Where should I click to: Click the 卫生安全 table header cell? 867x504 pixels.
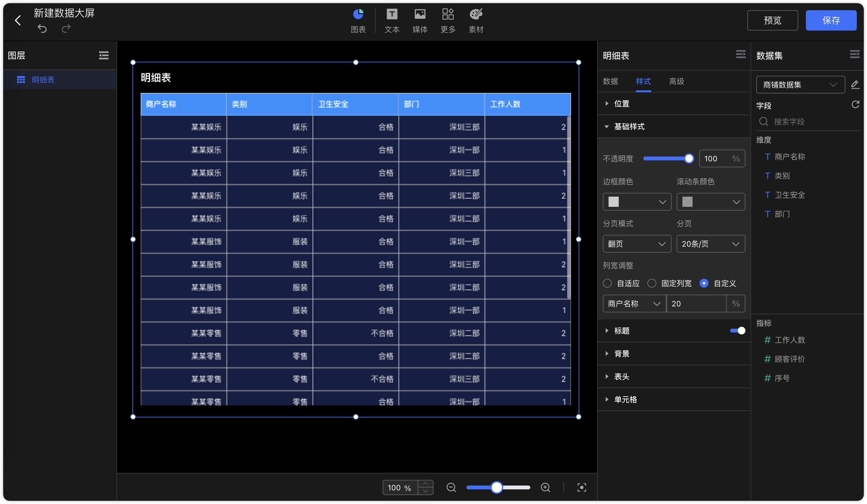tap(356, 104)
